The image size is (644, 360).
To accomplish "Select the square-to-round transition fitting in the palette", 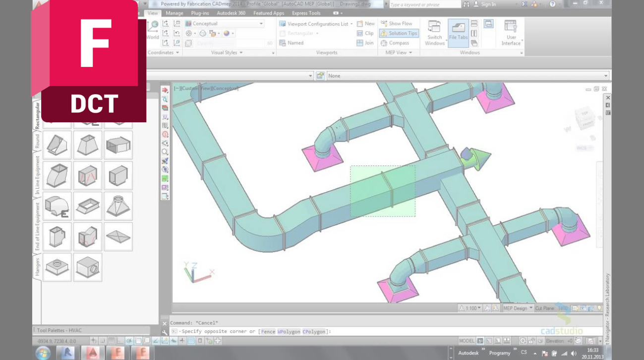I will pos(118,206).
